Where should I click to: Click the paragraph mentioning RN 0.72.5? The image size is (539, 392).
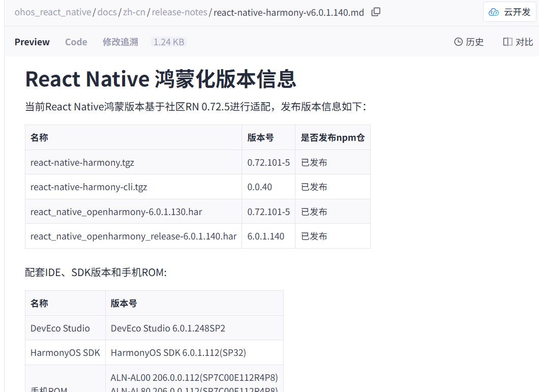196,107
